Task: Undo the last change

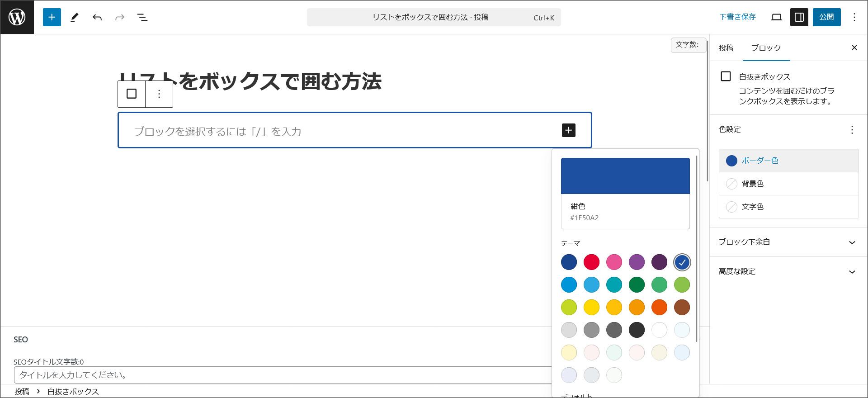Action: pyautogui.click(x=97, y=17)
